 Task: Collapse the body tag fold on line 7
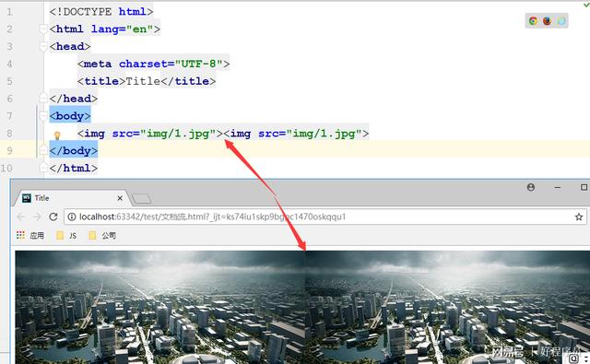[x=43, y=116]
